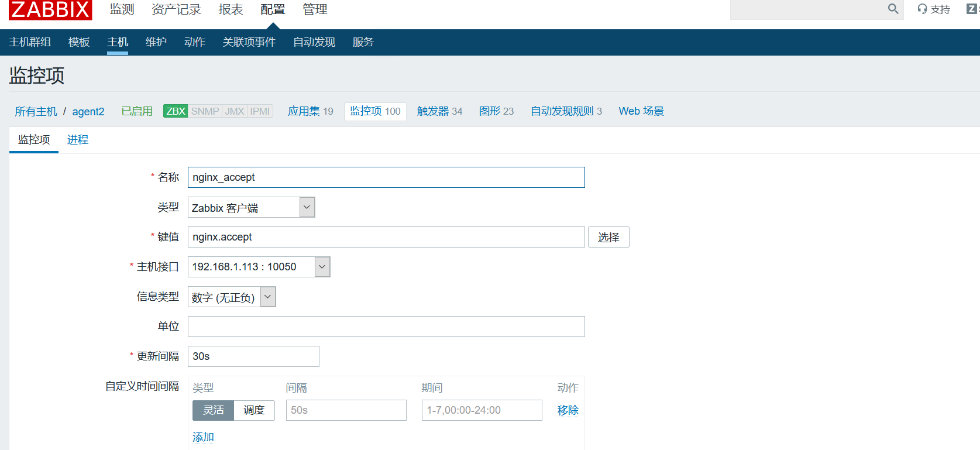Click the empty 单位 field
This screenshot has height=450, width=980.
click(x=386, y=327)
